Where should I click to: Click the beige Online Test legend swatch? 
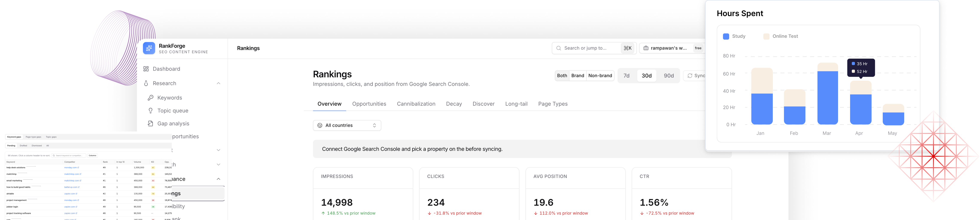tap(766, 37)
